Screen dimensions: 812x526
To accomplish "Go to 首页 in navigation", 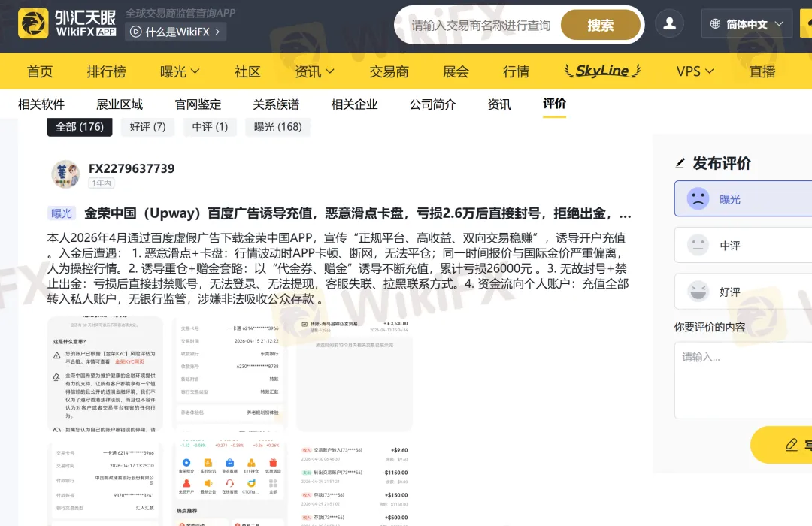I will click(40, 71).
